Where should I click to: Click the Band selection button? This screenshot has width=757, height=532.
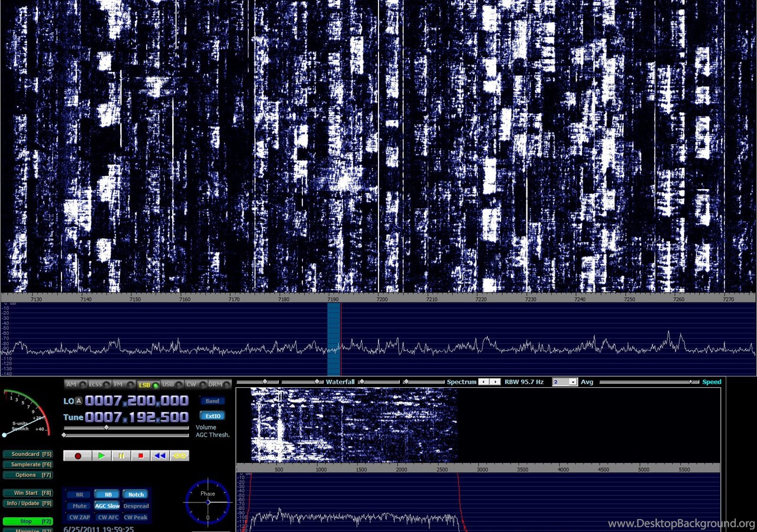tap(212, 401)
